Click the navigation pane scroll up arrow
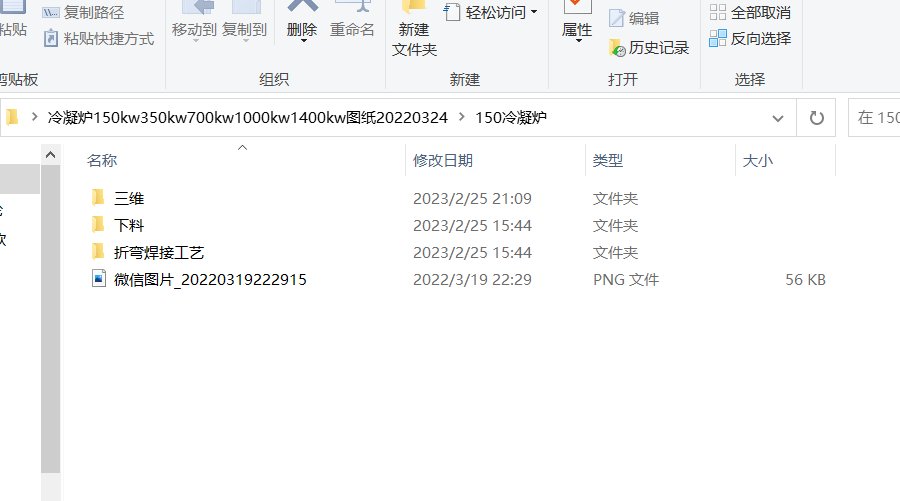The image size is (900, 501). pyautogui.click(x=51, y=155)
